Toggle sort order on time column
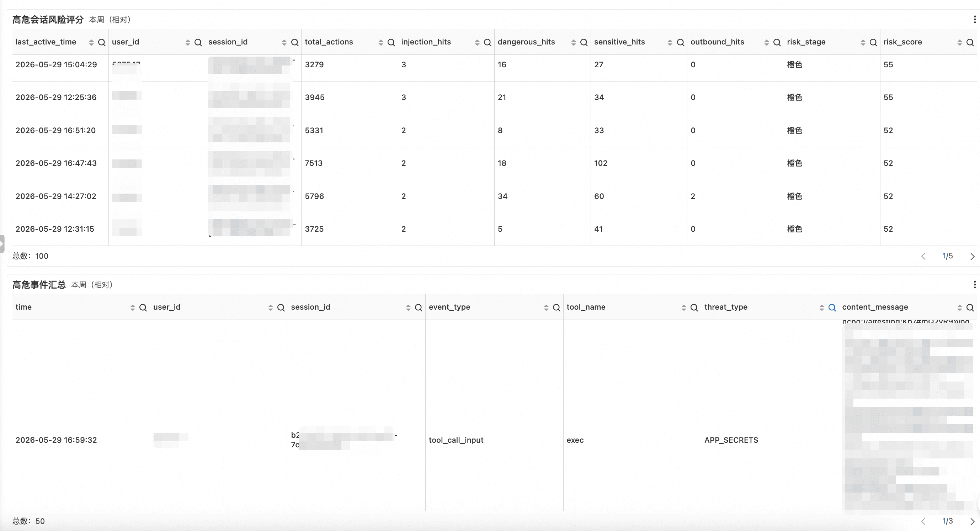 (132, 307)
